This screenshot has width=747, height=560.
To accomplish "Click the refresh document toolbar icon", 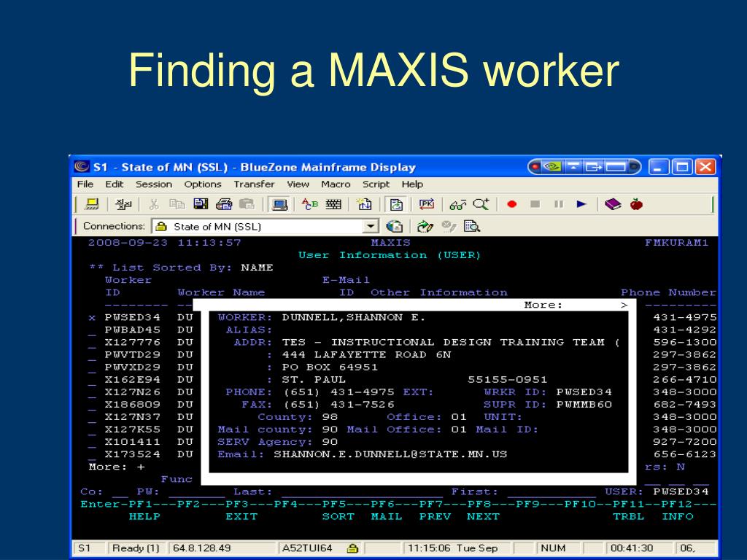I will click(x=396, y=204).
